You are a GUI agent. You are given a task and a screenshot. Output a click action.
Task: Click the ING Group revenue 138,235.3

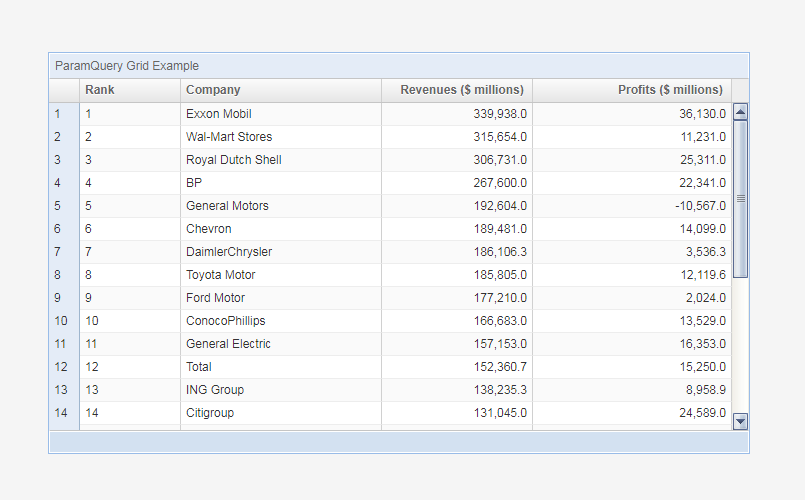pos(456,390)
